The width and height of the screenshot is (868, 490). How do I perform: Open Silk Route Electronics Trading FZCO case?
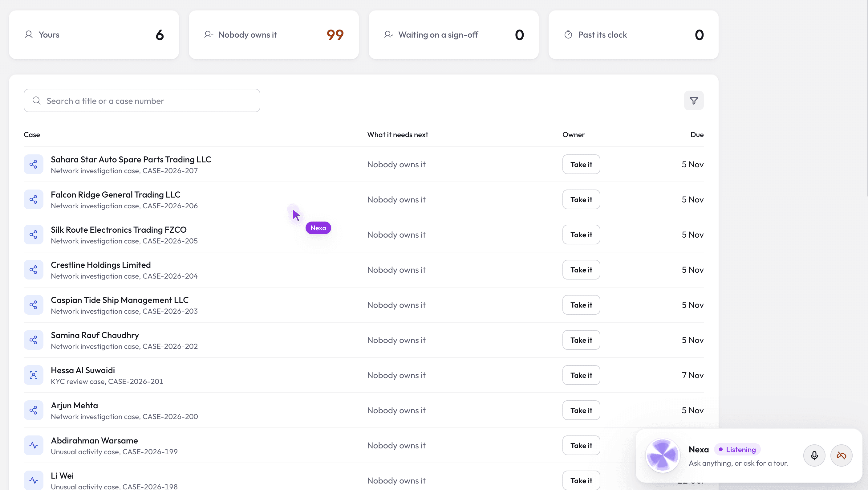(x=119, y=229)
